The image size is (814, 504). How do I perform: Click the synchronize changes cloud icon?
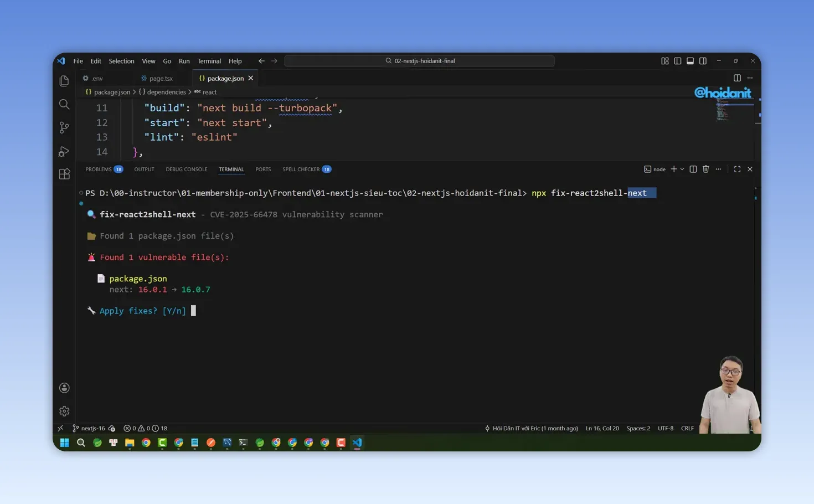[x=112, y=428]
